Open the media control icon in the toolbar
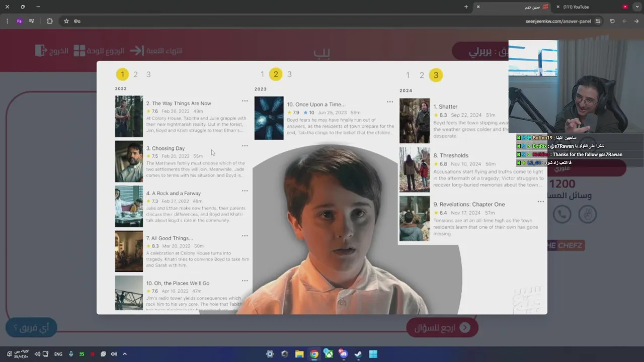This screenshot has width=644, height=362. (x=32, y=21)
